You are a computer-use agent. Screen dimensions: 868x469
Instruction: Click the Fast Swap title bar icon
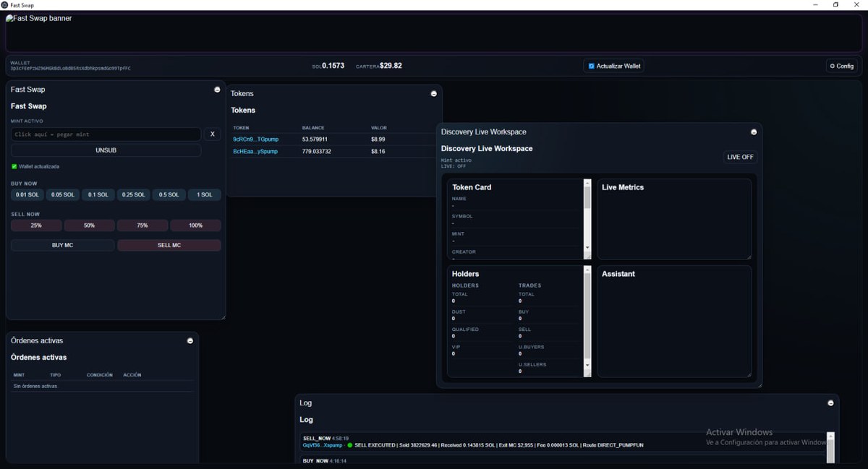4,4
